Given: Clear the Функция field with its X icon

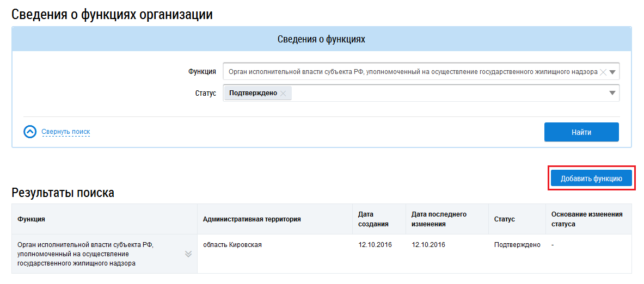Looking at the screenshot, I should pos(603,72).
